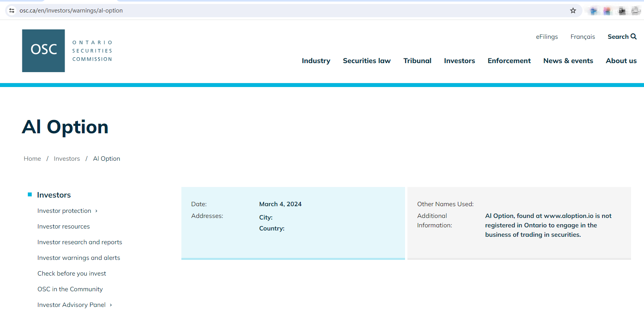Open the Tribunal menu

click(x=417, y=61)
